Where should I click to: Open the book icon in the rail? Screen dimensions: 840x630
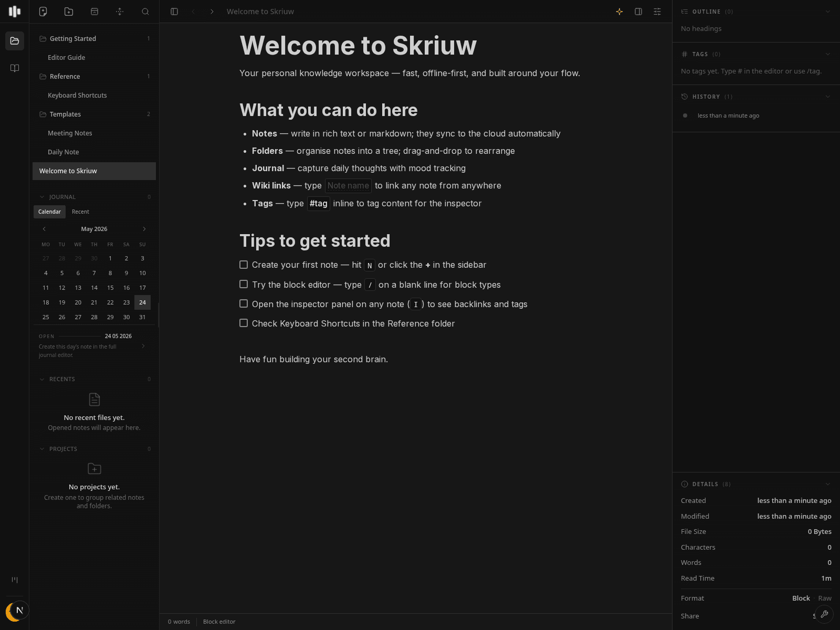click(x=15, y=68)
